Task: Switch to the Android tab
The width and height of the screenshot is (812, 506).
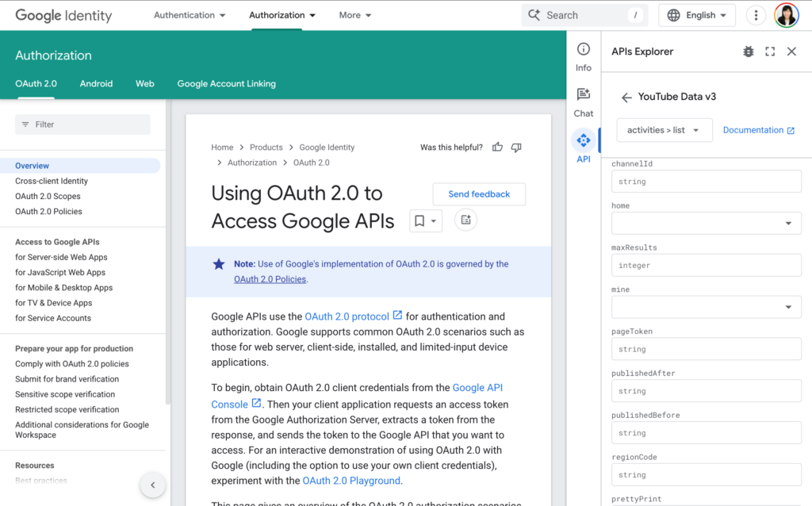Action: tap(96, 83)
